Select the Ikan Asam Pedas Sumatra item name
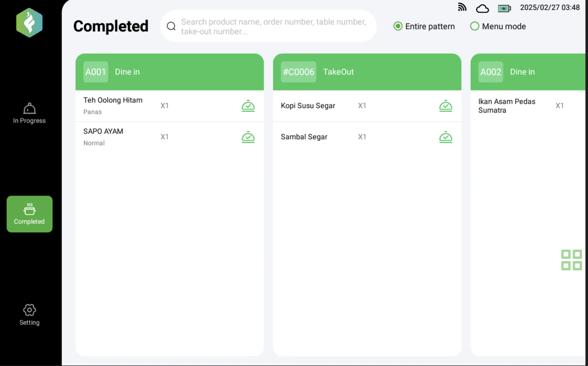 point(507,106)
